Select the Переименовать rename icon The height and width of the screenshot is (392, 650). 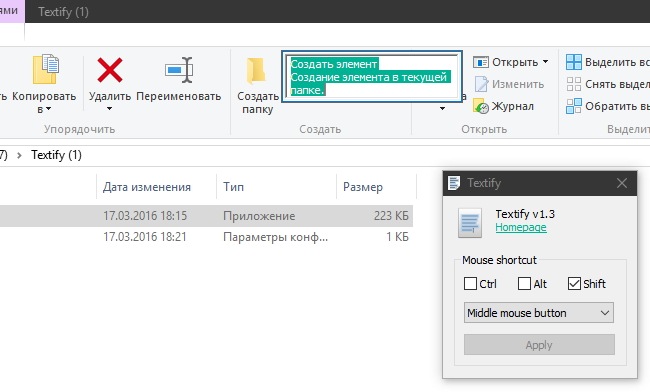[179, 70]
